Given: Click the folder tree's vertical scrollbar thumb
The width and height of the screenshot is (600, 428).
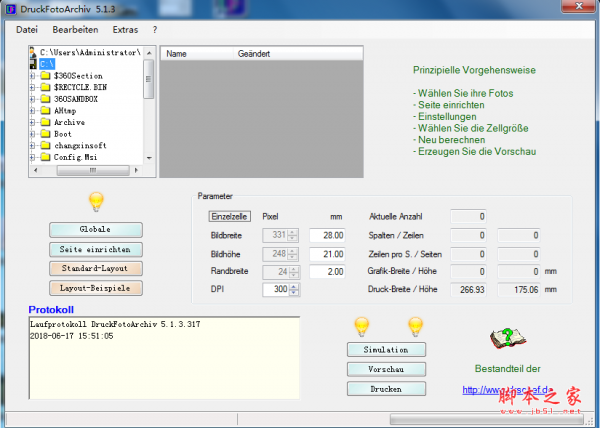Looking at the screenshot, I should click(148, 79).
